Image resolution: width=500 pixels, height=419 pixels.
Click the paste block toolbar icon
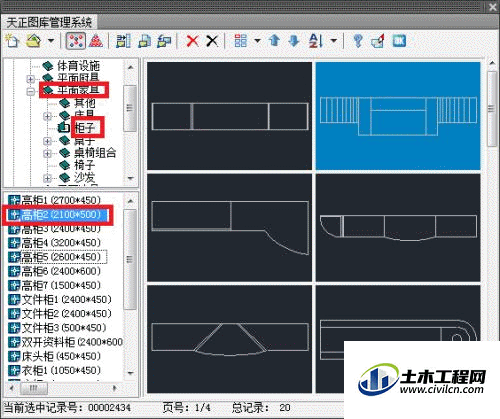click(164, 41)
